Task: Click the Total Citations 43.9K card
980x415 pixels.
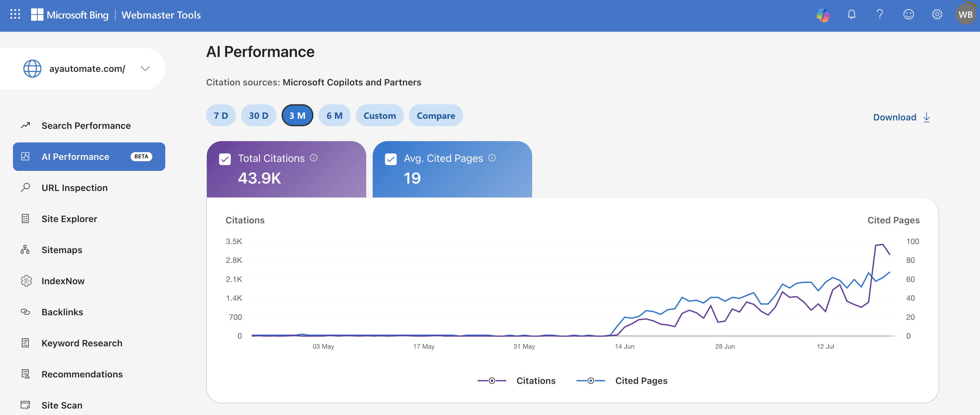Action: coord(286,169)
